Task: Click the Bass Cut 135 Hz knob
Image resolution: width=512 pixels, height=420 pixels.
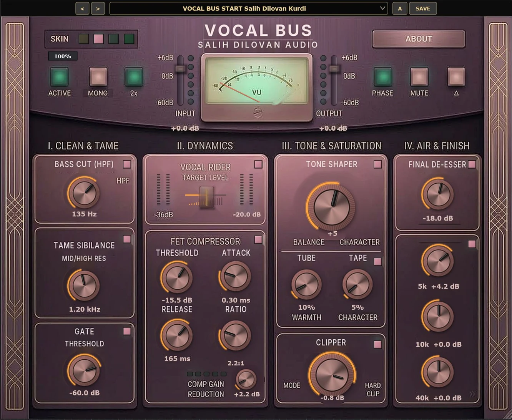Action: click(x=84, y=193)
